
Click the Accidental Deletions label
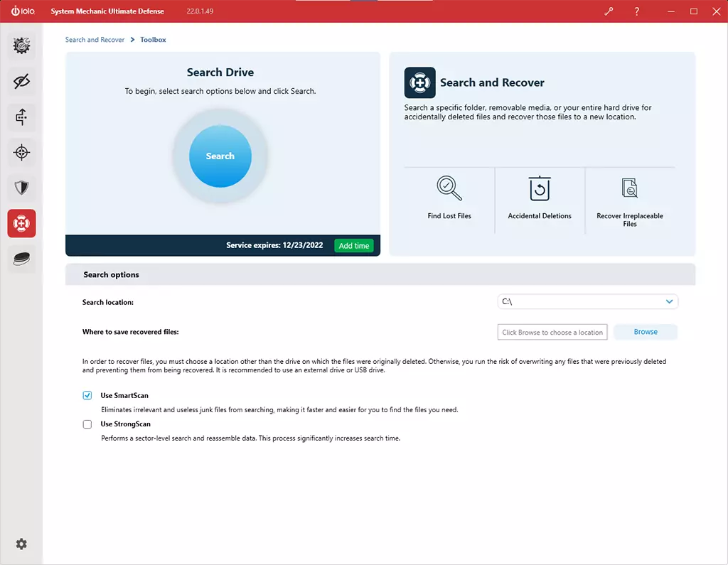(540, 216)
